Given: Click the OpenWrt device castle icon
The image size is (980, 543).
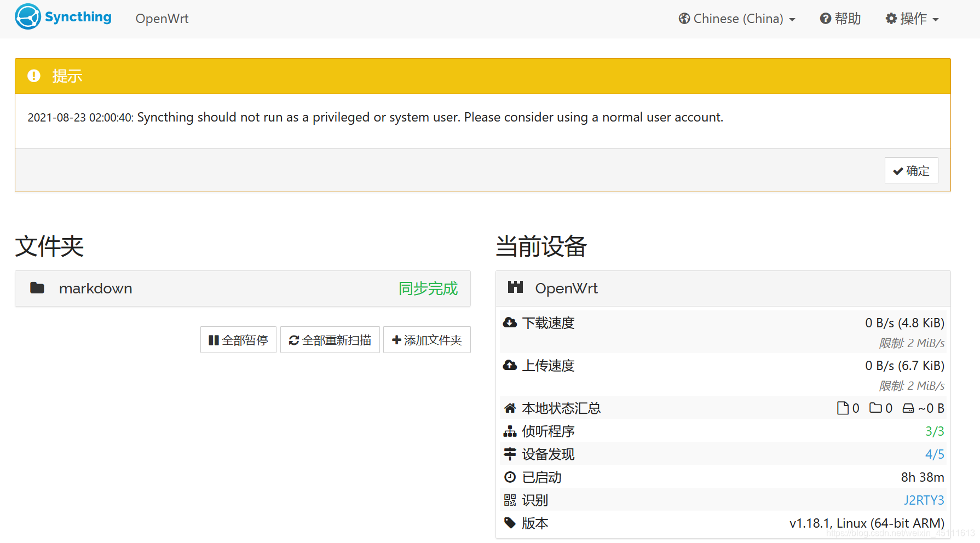Looking at the screenshot, I should coord(515,287).
